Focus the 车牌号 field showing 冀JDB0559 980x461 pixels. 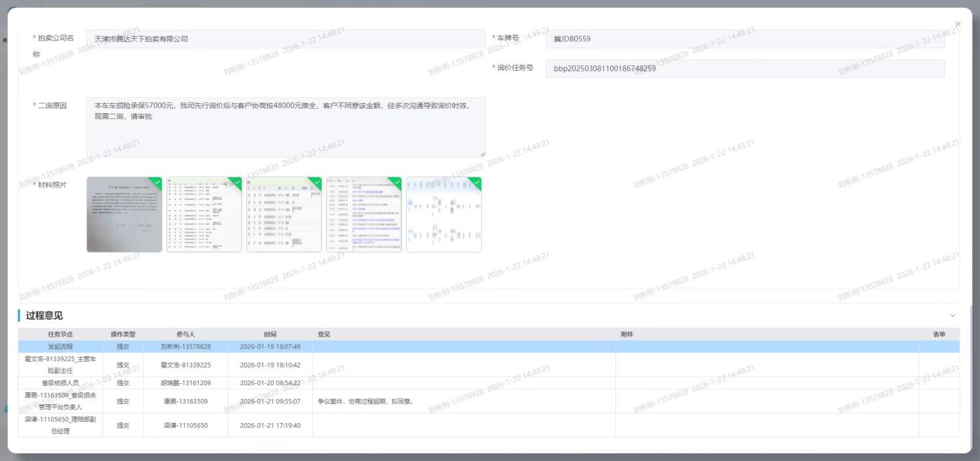(x=745, y=39)
